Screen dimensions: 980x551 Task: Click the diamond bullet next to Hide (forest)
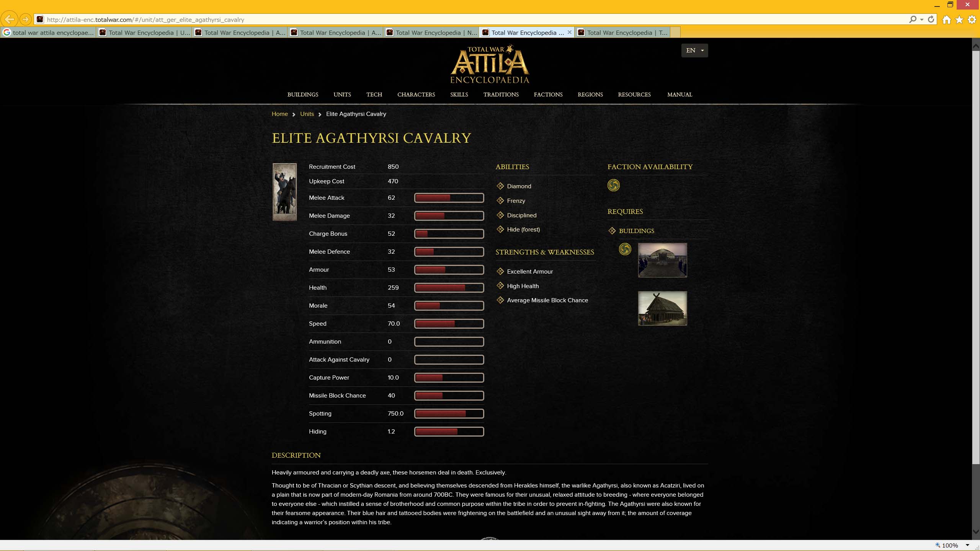500,229
